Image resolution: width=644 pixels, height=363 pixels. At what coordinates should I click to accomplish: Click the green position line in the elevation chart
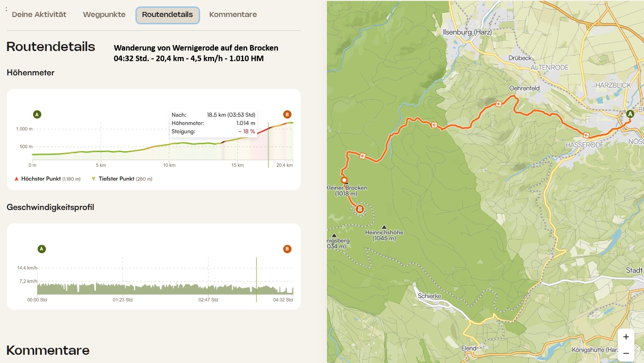pyautogui.click(x=269, y=147)
